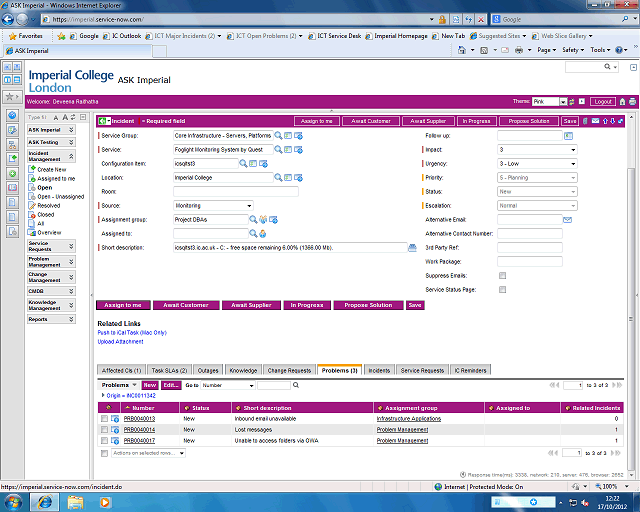Click the lookup magnifier beside Service Group
640x512 pixels.
(278, 135)
